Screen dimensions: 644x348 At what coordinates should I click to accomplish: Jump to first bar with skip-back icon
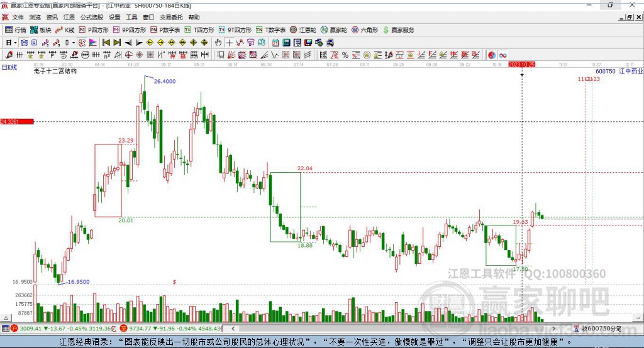106,43
